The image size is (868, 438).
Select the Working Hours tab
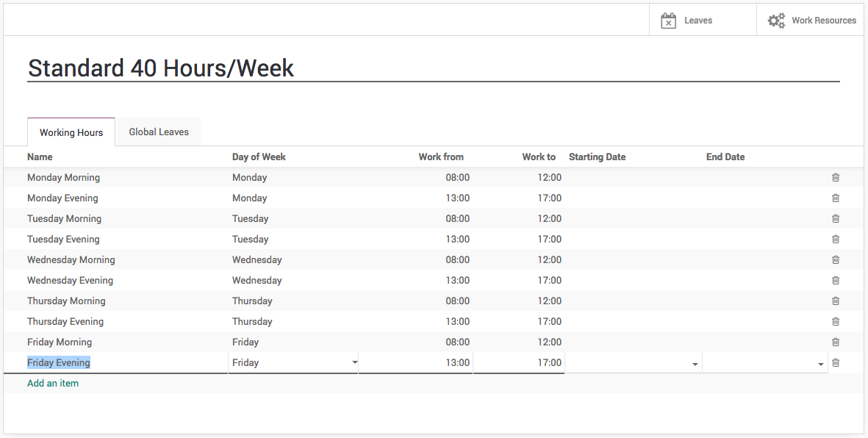tap(71, 133)
